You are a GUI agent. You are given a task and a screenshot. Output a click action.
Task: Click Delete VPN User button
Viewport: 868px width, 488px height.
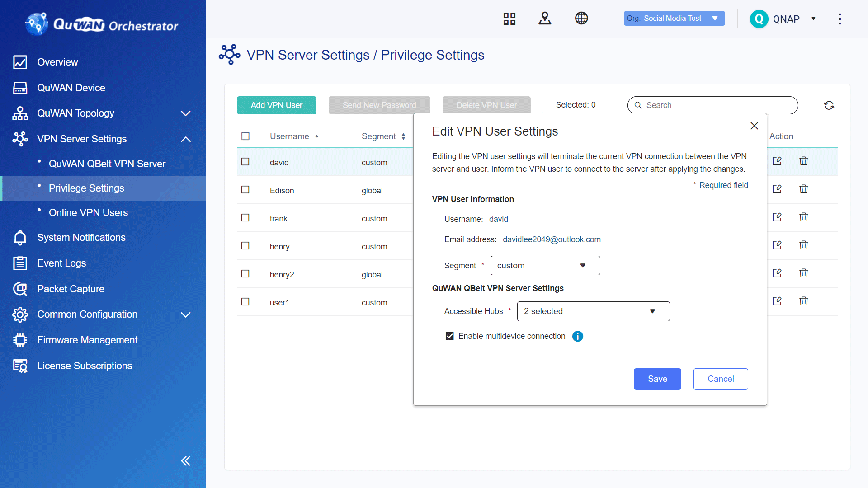coord(486,105)
